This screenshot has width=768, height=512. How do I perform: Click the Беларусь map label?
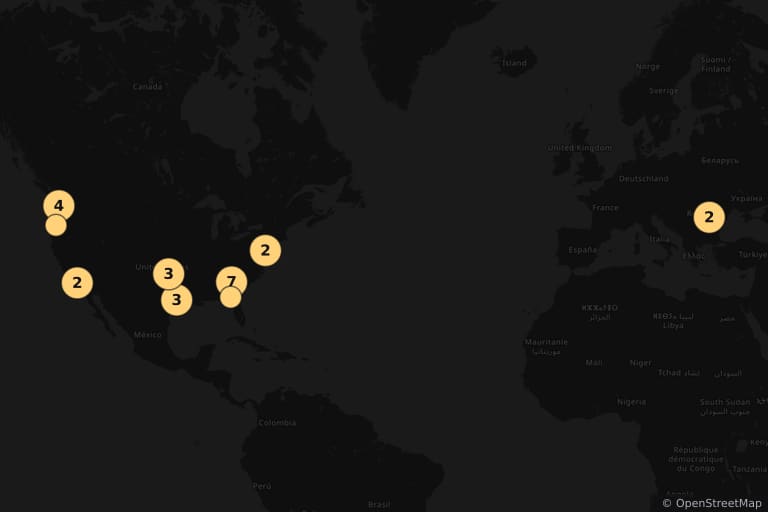point(720,160)
